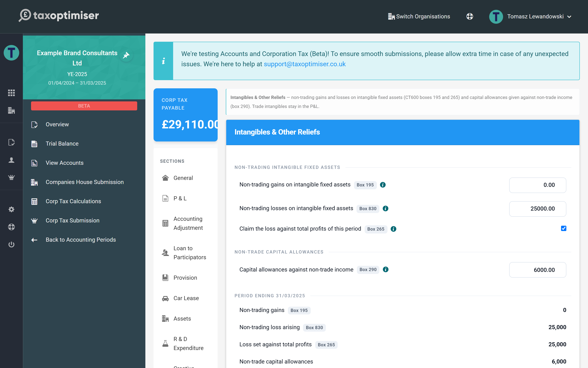The width and height of the screenshot is (588, 368).
Task: Open Loan to Participators section
Action: tap(186, 253)
